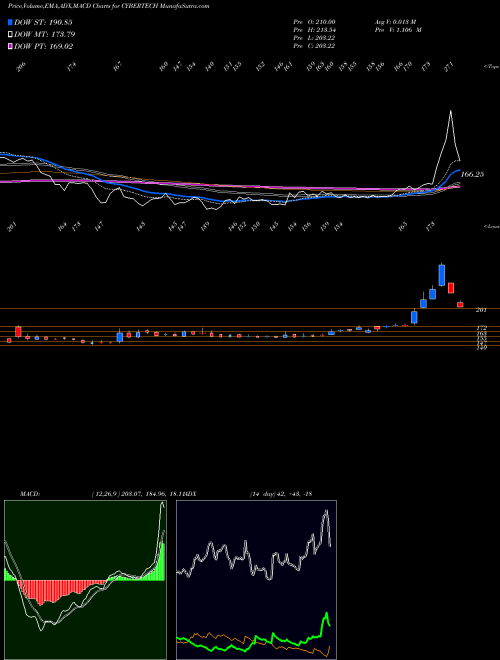Click the 206 top value label
Image resolution: width=500 pixels, height=660 pixels.
point(21,66)
